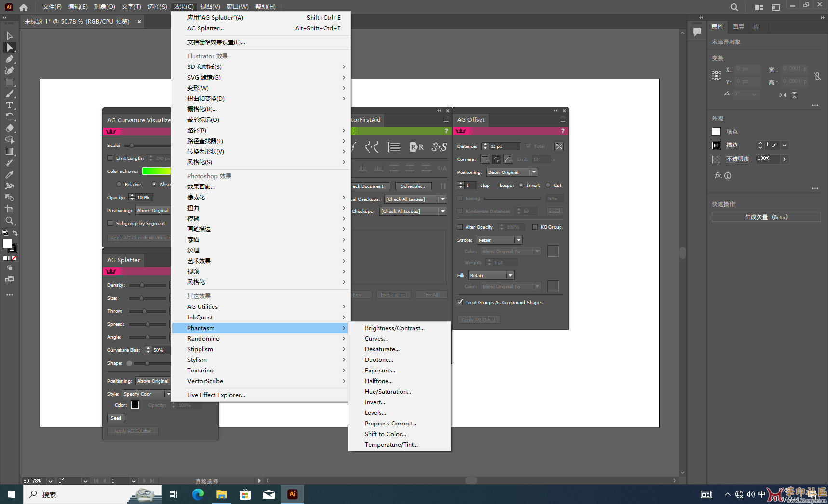The height and width of the screenshot is (504, 828).
Task: Toggle constrain width and height proportions
Action: [817, 76]
